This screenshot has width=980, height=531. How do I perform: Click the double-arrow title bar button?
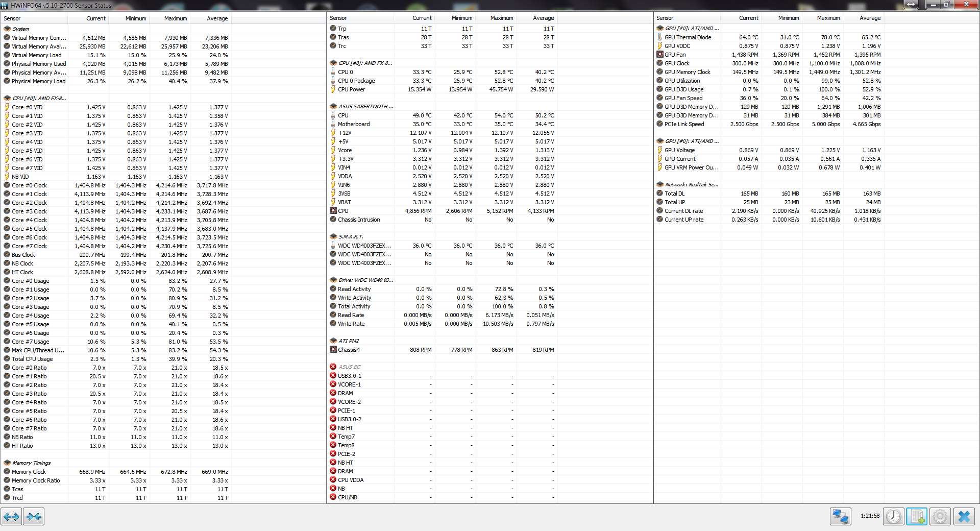coord(911,5)
